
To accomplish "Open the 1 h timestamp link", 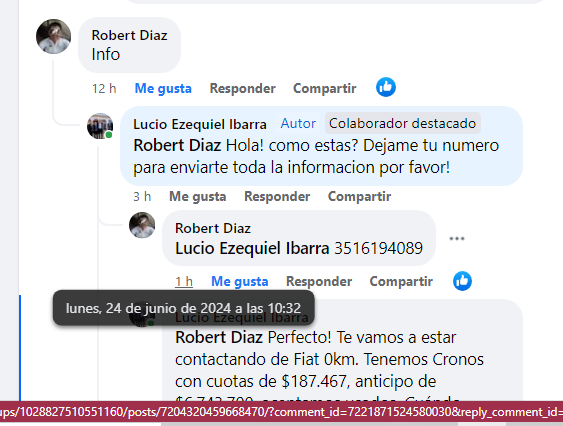I will pyautogui.click(x=184, y=281).
